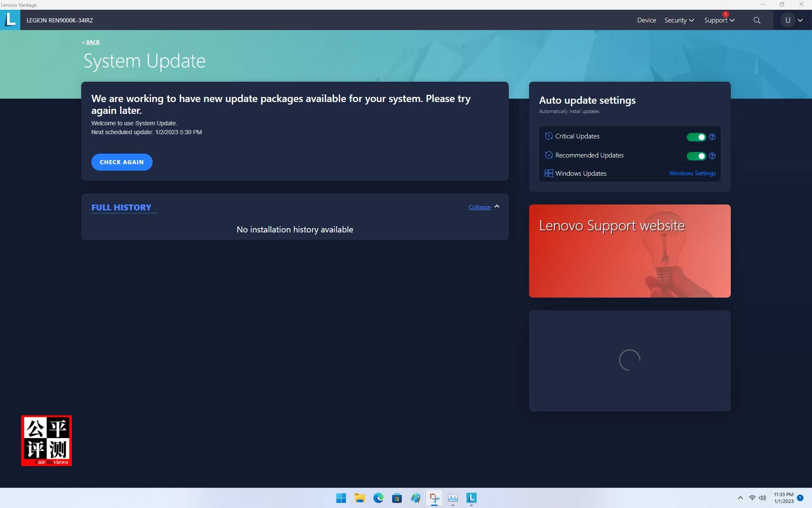This screenshot has height=508, width=812.
Task: Toggle Critical Updates auto install switch
Action: pyautogui.click(x=696, y=137)
